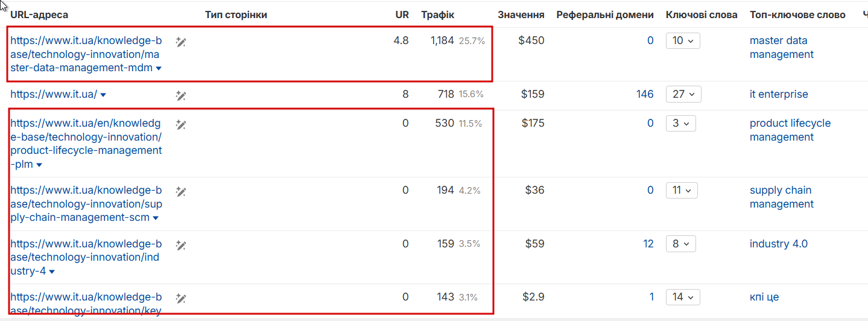The image size is (868, 321).
Task: Click magic wand icon beside supply-chain-management URL
Action: point(181,191)
